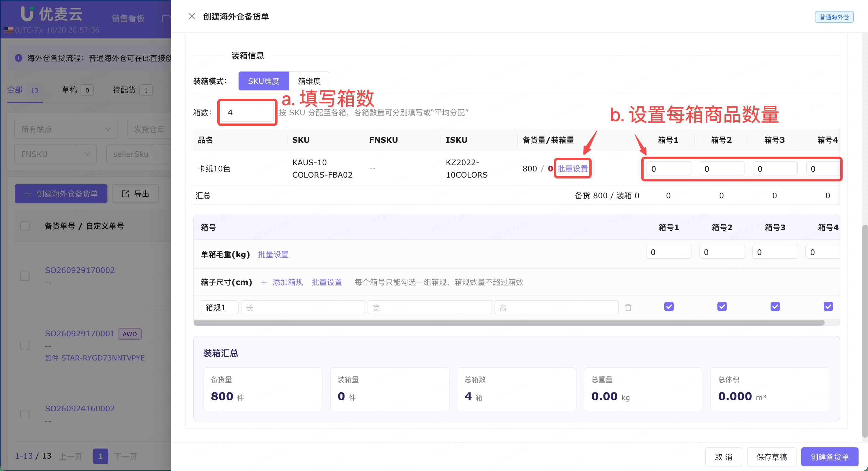The width and height of the screenshot is (868, 471).
Task: Click the US flag timezone icon
Action: point(9,30)
